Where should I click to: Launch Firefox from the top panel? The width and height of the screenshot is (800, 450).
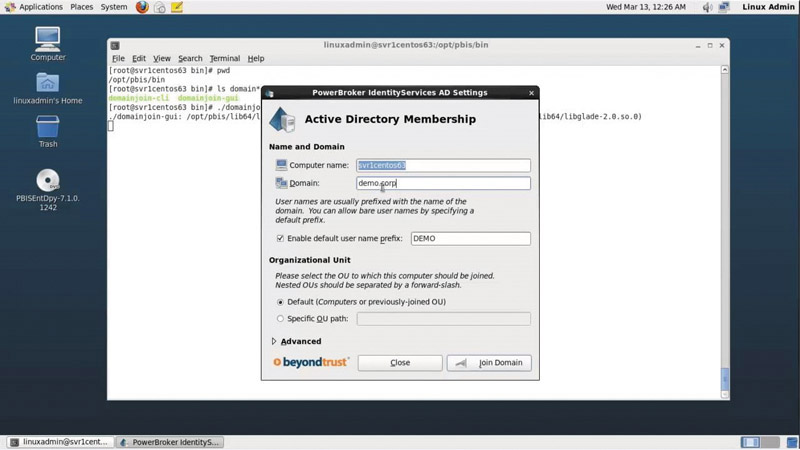coord(142,7)
